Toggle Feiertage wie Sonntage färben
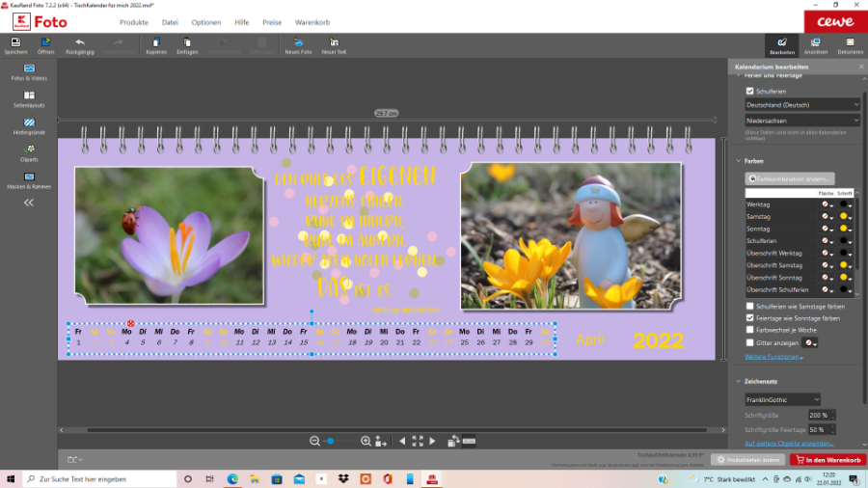The image size is (868, 488). [x=750, y=317]
